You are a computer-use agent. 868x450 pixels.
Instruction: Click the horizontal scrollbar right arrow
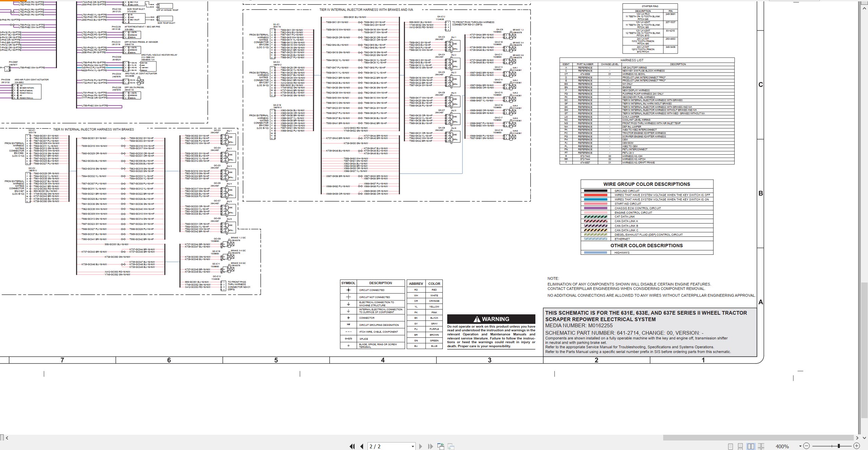pos(857,438)
